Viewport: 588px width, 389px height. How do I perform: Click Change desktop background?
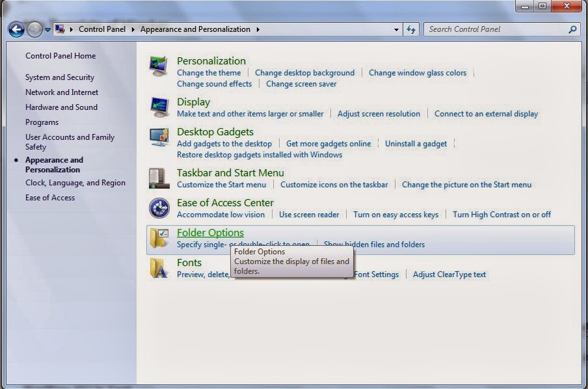304,73
